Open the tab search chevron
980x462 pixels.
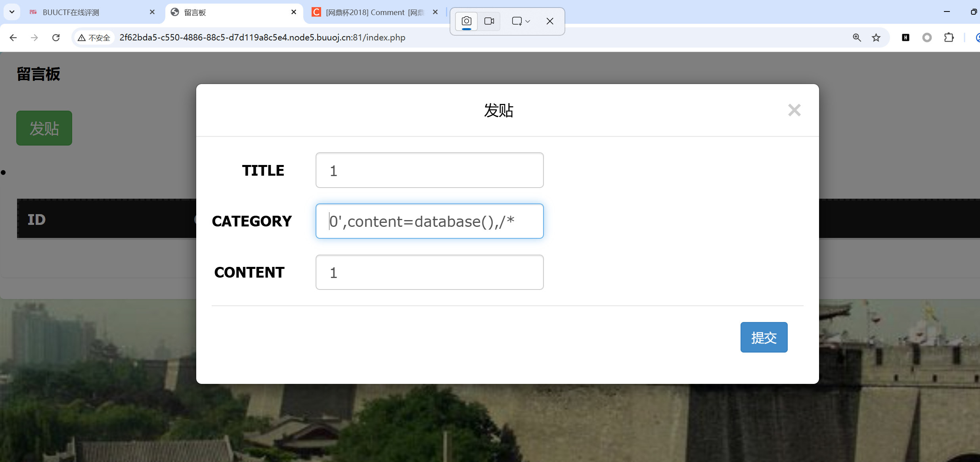click(x=12, y=12)
